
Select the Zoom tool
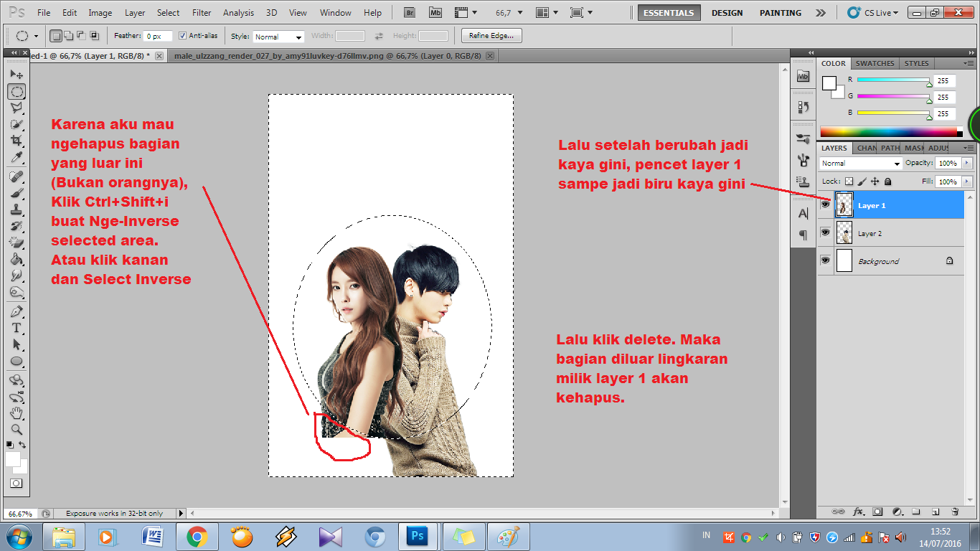coord(17,430)
